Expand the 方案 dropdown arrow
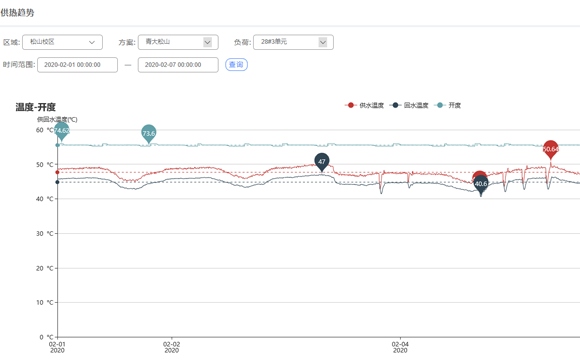The image size is (580, 360). tap(208, 42)
